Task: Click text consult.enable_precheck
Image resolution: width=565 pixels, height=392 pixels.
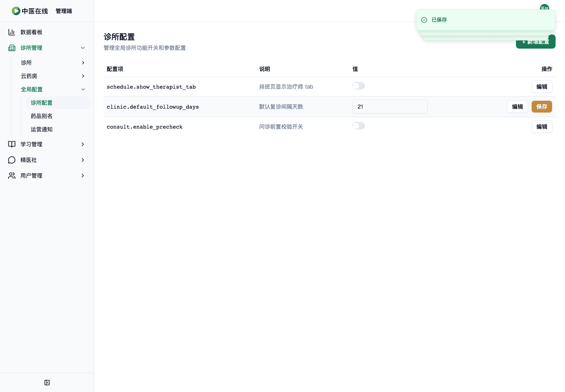Action: tap(144, 127)
